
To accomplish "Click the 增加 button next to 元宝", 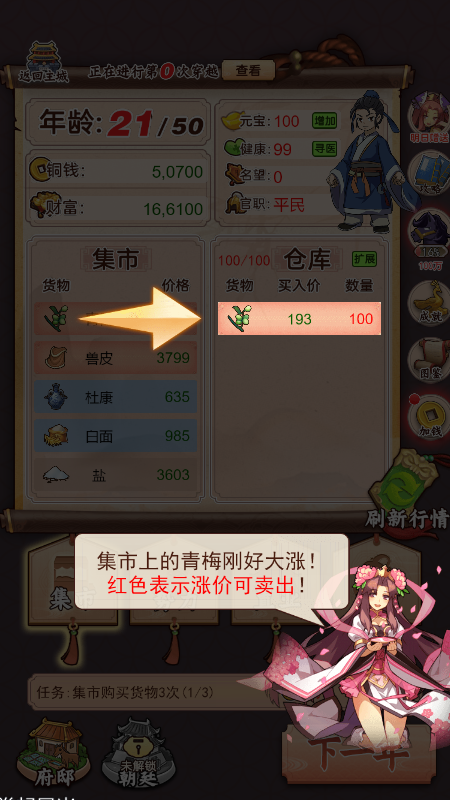I will 324,121.
